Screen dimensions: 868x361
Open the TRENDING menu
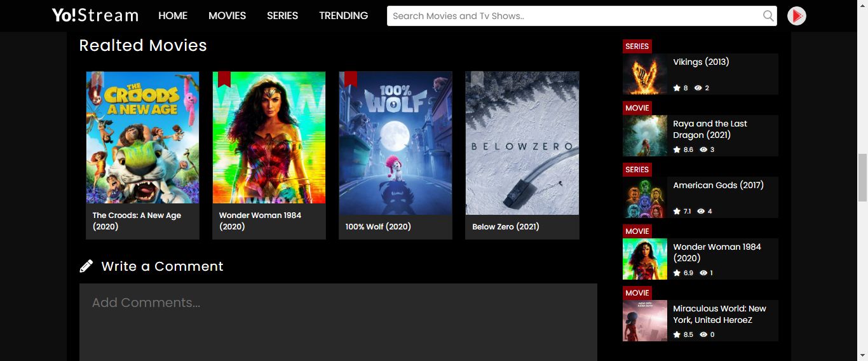pos(343,16)
